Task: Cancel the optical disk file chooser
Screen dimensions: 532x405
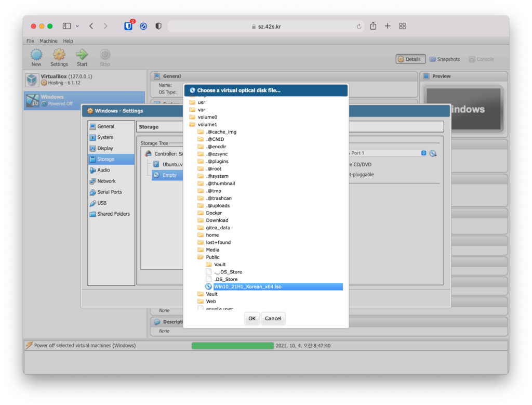Action: point(273,318)
